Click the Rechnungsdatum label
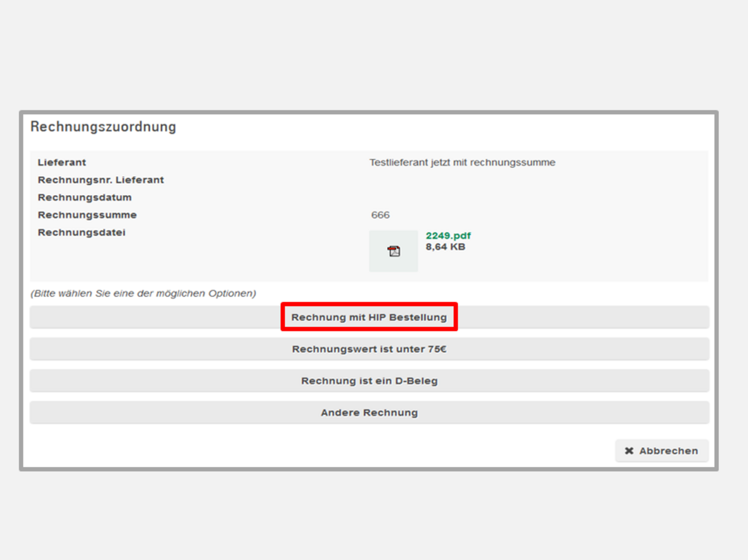Screen dimensions: 748x560 pos(84,198)
